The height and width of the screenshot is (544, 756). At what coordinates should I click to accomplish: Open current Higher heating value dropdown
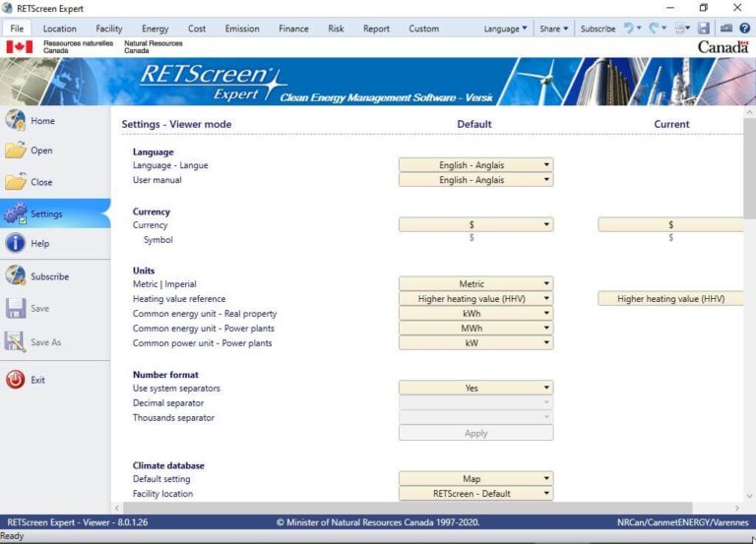pos(670,299)
